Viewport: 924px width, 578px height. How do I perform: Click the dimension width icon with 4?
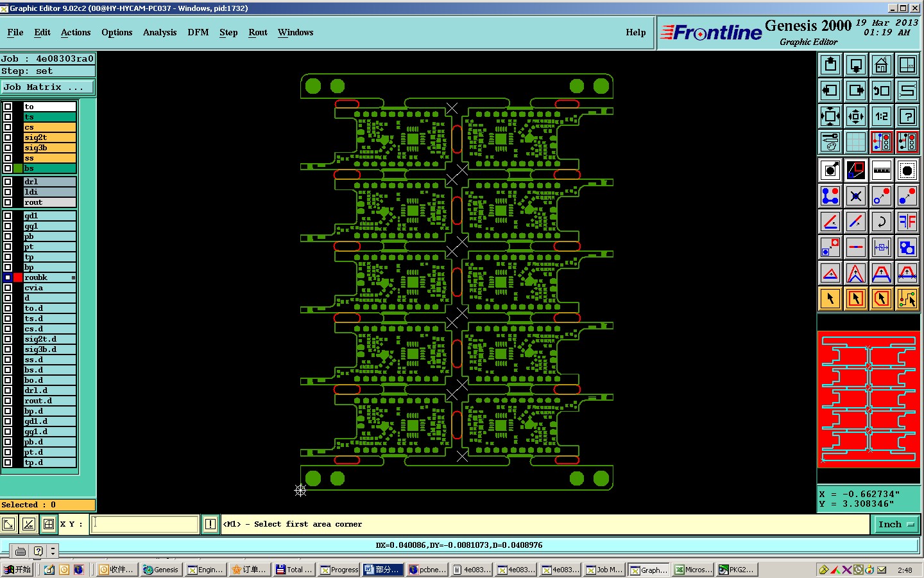tap(882, 247)
